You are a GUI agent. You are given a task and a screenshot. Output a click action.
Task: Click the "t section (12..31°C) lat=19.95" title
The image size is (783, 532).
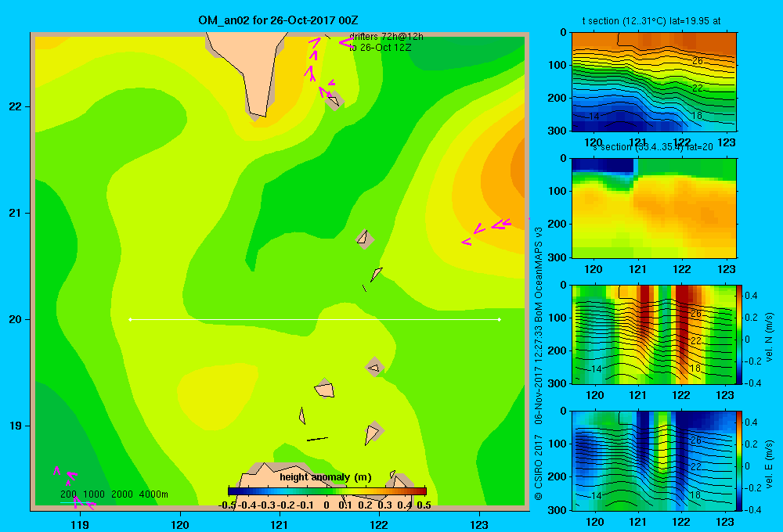[651, 21]
